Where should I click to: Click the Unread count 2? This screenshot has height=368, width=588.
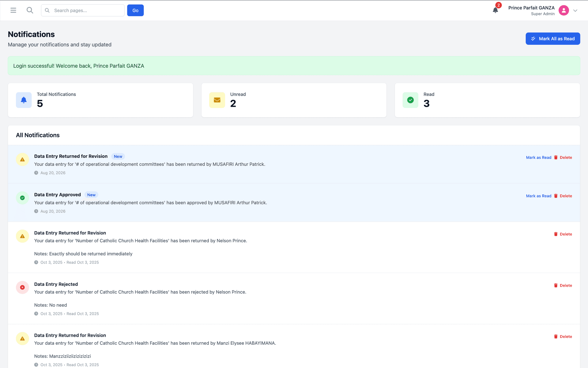point(233,104)
